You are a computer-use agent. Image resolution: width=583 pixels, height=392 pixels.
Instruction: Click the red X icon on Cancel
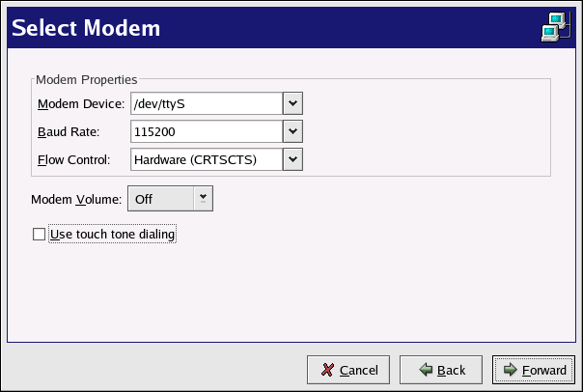(328, 370)
